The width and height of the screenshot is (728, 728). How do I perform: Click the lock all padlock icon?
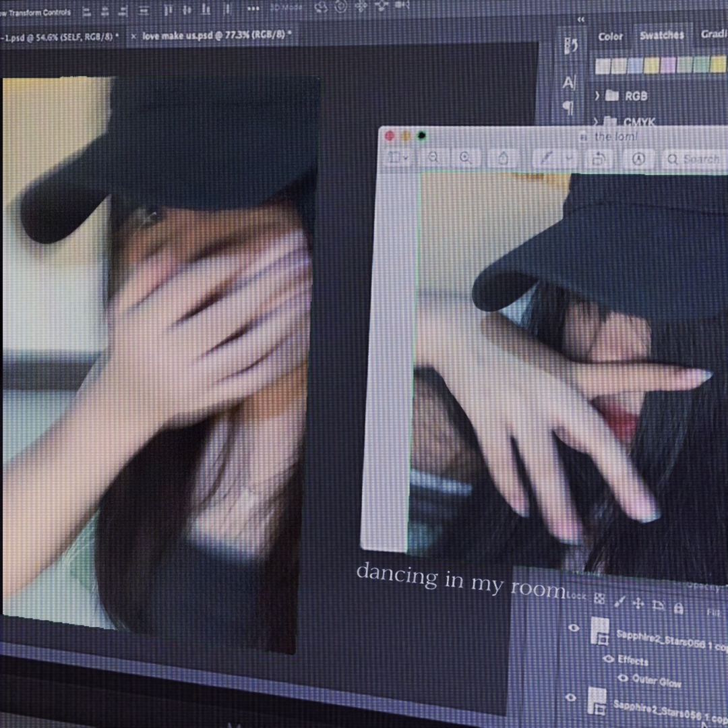[x=679, y=608]
